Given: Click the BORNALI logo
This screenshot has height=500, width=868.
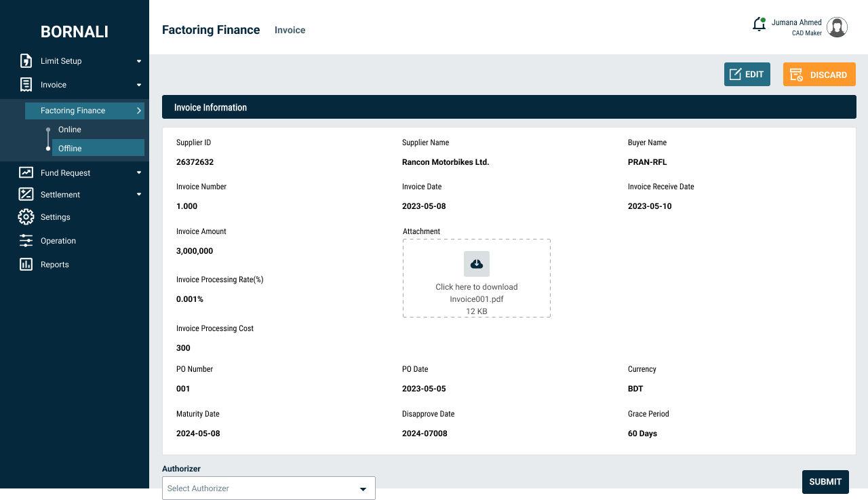Looking at the screenshot, I should (75, 32).
